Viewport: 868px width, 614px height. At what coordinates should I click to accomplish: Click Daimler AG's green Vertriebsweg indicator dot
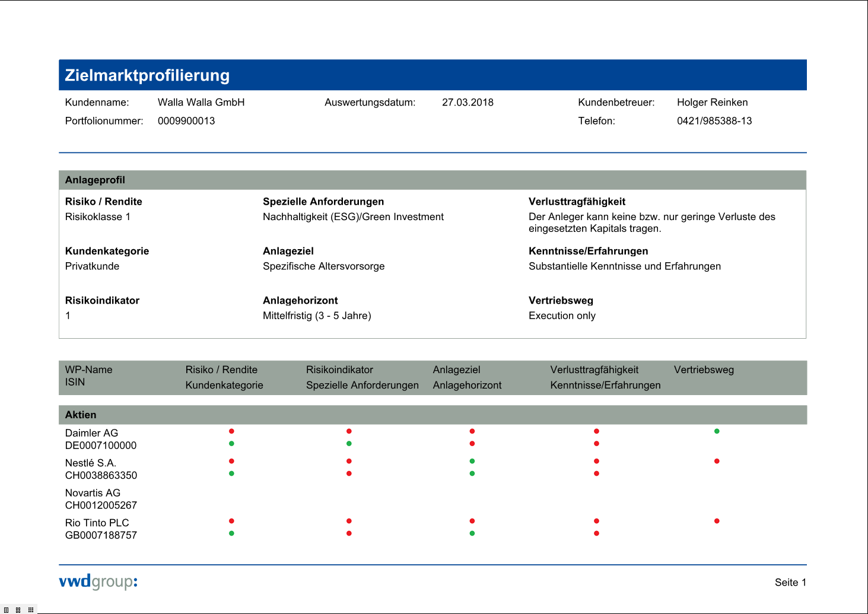click(x=717, y=431)
